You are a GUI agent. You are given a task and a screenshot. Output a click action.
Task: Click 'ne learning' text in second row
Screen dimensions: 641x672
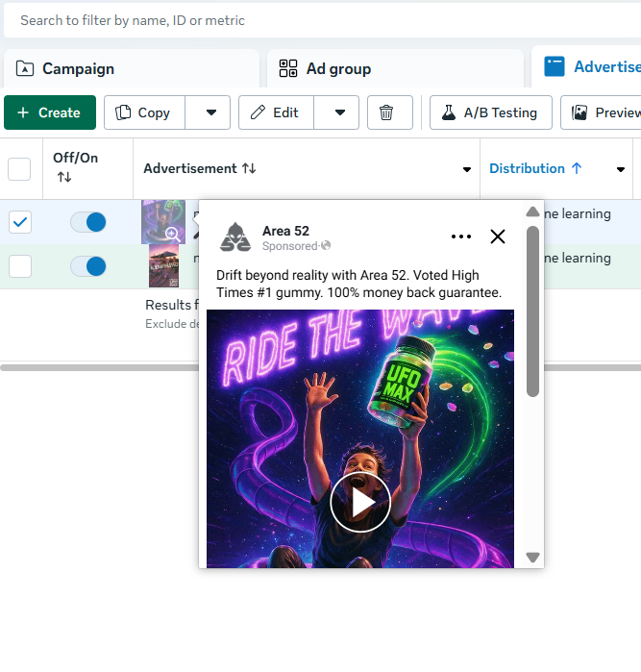pos(578,258)
